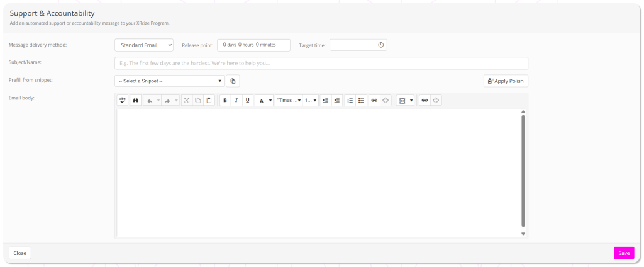Insert a numbered list
Viewport: 644px width, 267px height.
click(x=350, y=100)
